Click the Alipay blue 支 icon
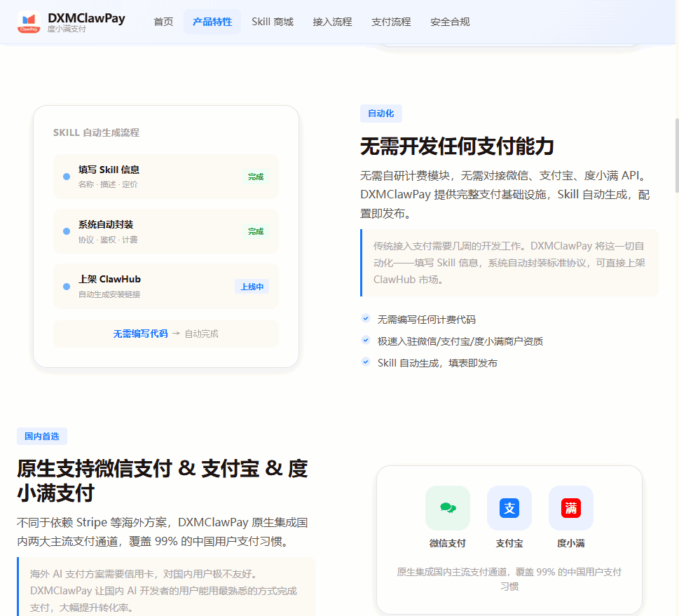Viewport: 679px width, 616px height. 509,507
